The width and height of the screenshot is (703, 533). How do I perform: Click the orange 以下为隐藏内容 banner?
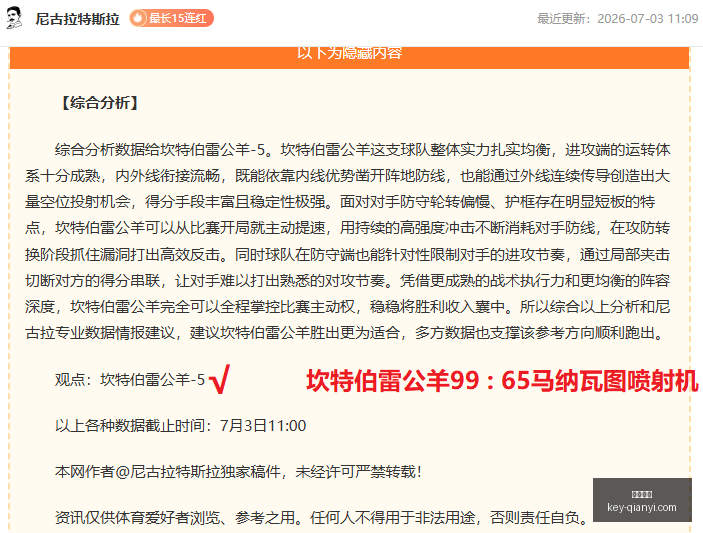click(x=349, y=57)
